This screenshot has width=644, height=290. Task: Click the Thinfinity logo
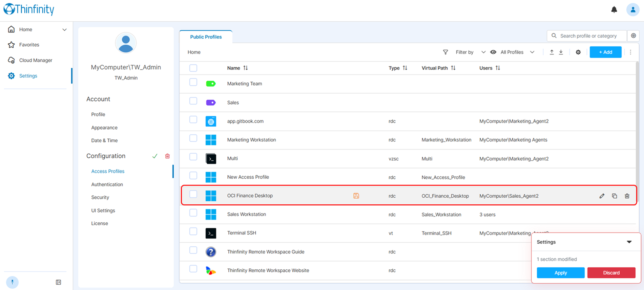click(29, 9)
